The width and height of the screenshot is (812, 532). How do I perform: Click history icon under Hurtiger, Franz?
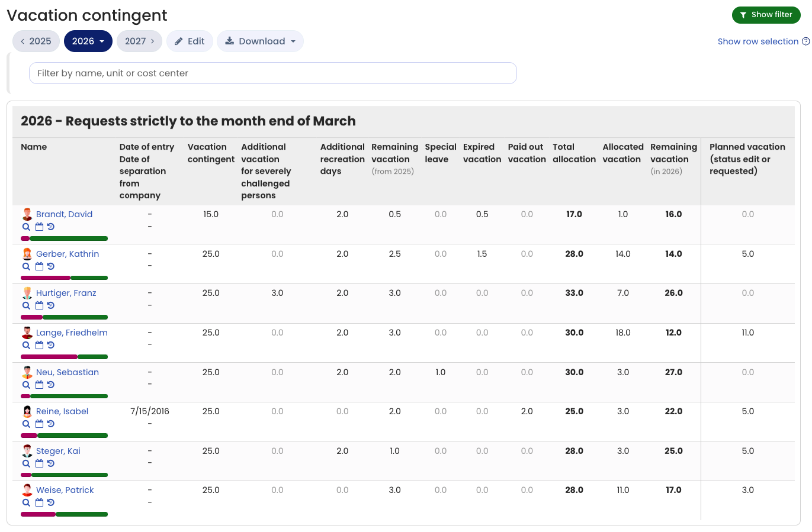click(51, 305)
